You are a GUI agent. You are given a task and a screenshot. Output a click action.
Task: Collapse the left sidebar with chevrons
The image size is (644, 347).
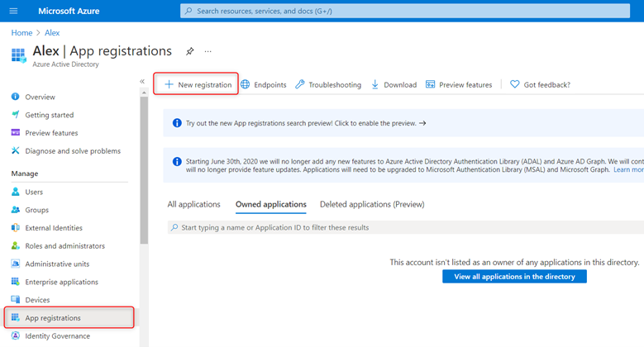coord(142,81)
